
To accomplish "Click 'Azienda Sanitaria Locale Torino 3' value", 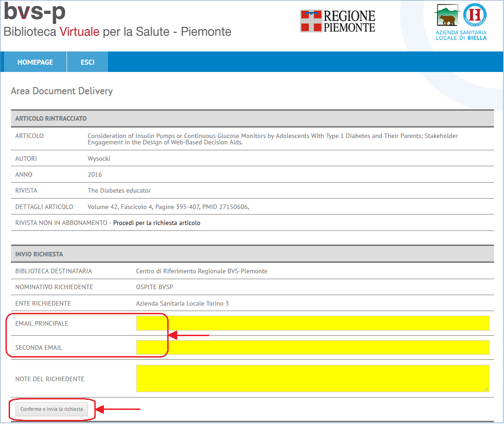I will click(x=182, y=304).
